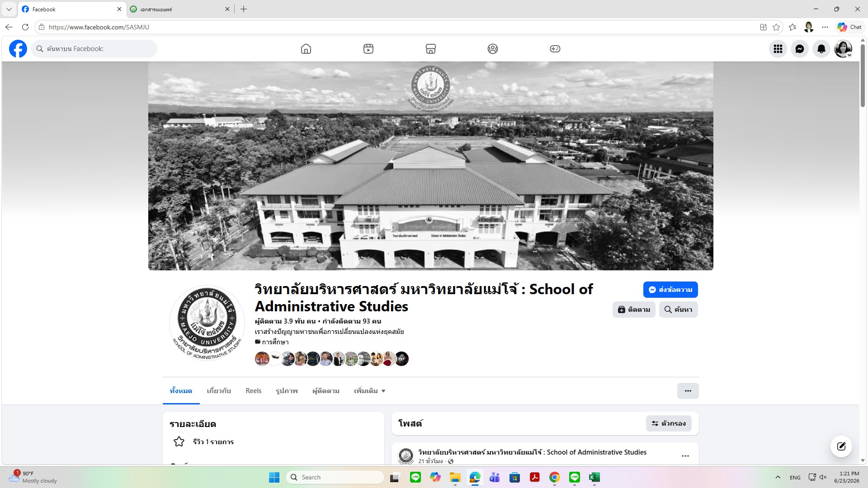Select the ทั้งหมด tab
Screen dimensions: 868x488
(x=181, y=391)
